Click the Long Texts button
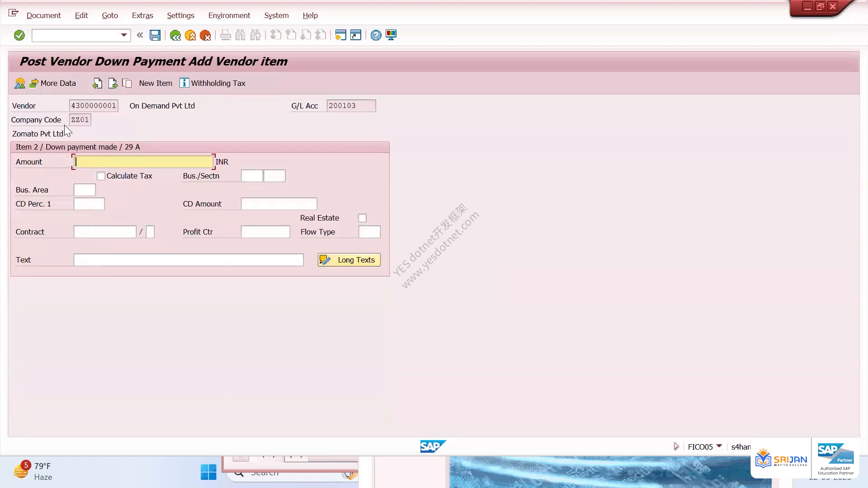This screenshot has height=488, width=868. (x=349, y=260)
